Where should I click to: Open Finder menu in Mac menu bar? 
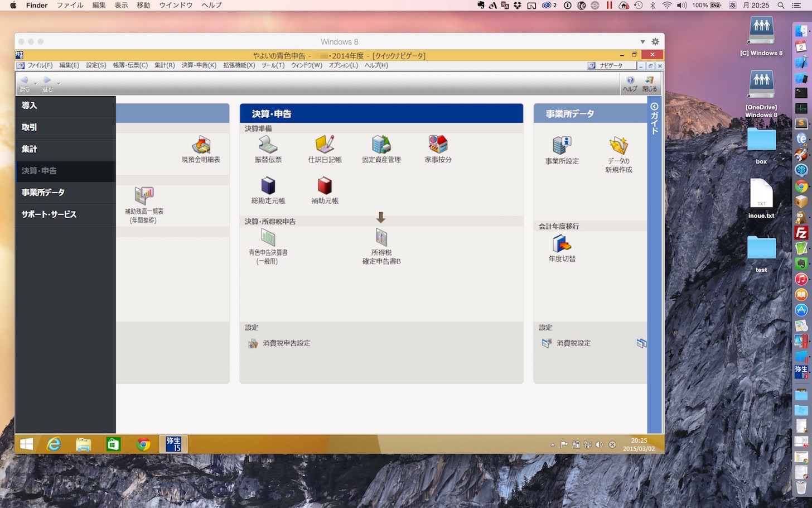click(x=37, y=5)
